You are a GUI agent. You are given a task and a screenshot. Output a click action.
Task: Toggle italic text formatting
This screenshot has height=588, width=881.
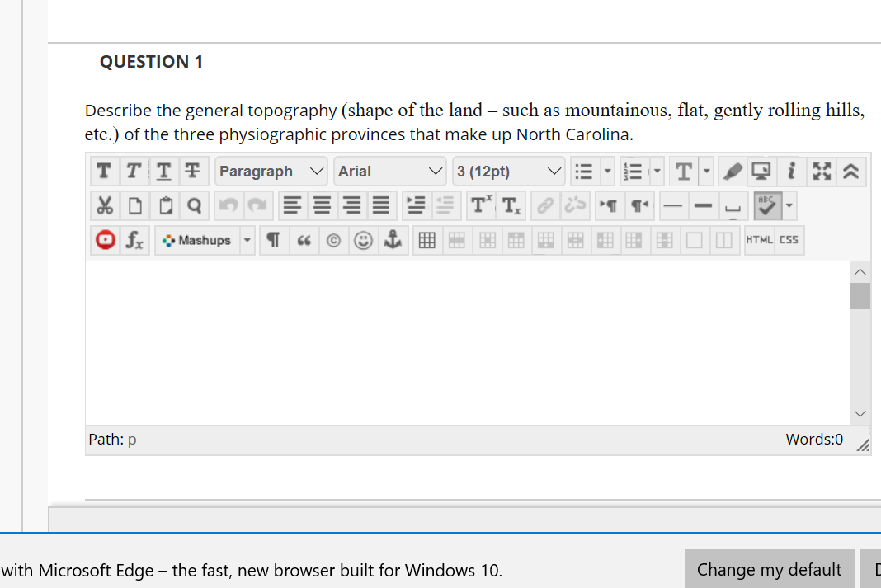pyautogui.click(x=133, y=171)
